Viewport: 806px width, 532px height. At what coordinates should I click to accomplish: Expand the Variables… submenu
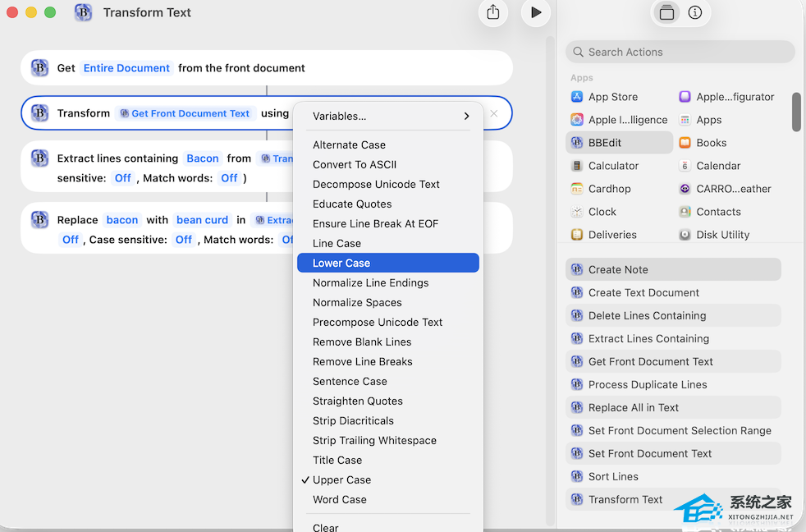click(388, 116)
